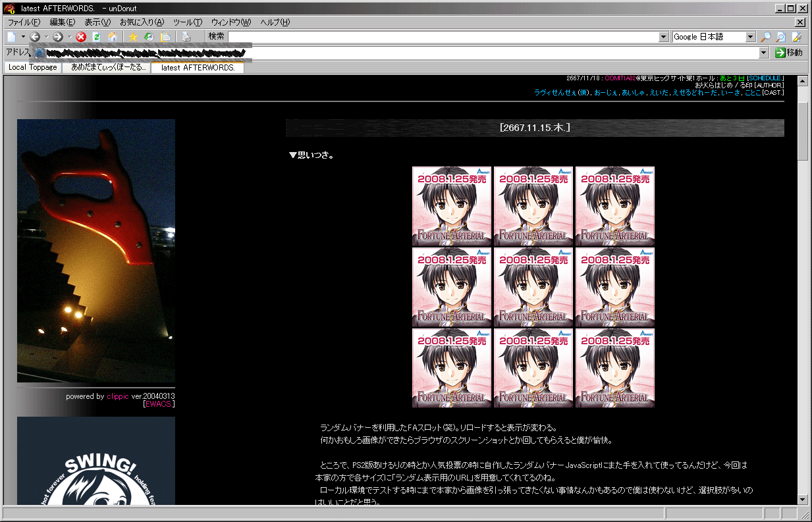812x522 pixels.
Task: Close the inner document with the X below the title bar
Action: pyautogui.click(x=801, y=22)
